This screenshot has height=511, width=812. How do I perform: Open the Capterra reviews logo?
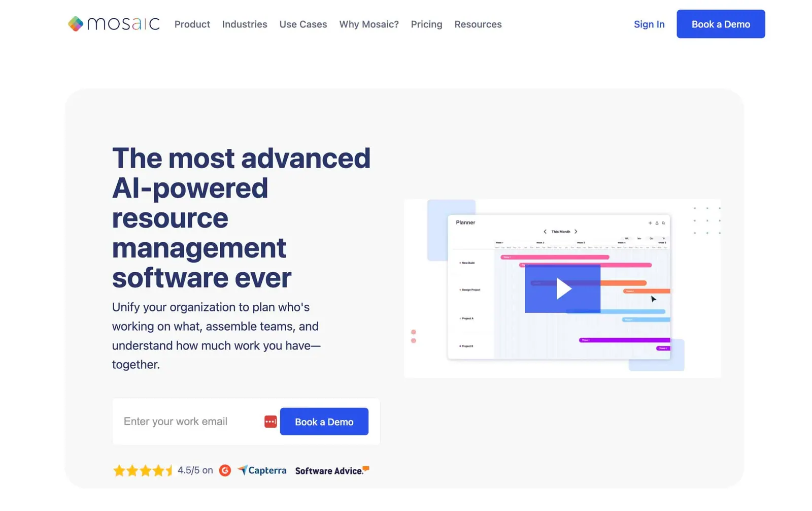point(262,470)
